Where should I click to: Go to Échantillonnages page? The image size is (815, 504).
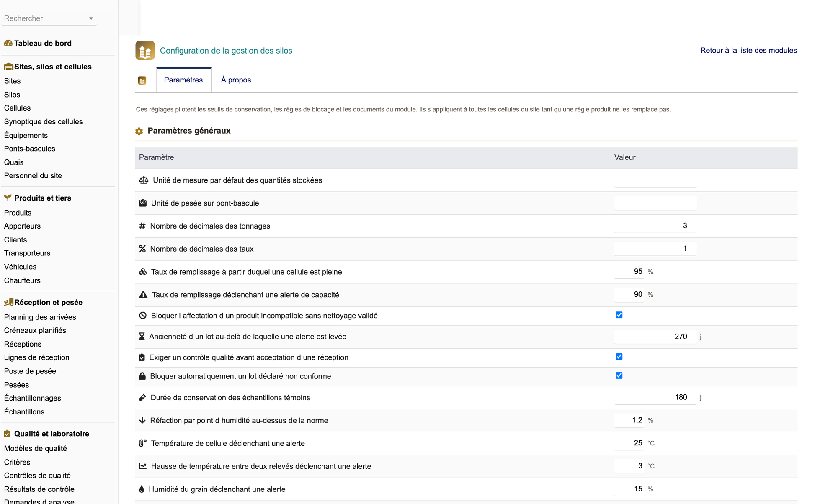[x=32, y=398]
